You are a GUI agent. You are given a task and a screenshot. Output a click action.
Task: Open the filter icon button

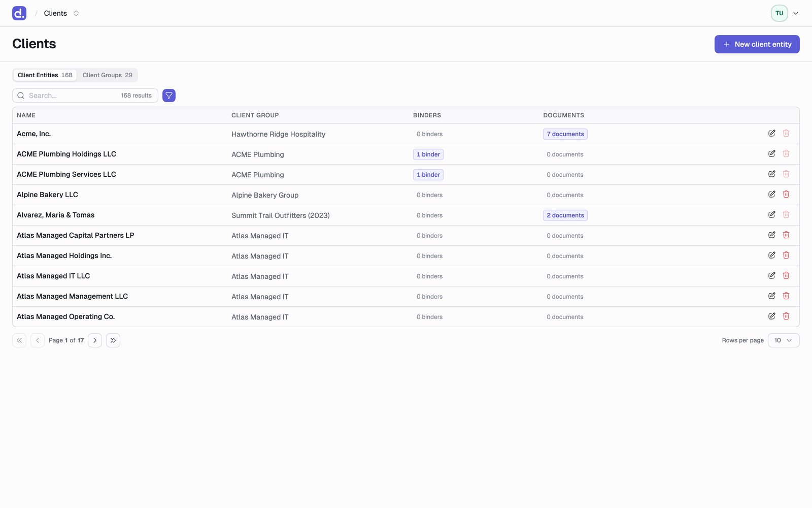(169, 96)
